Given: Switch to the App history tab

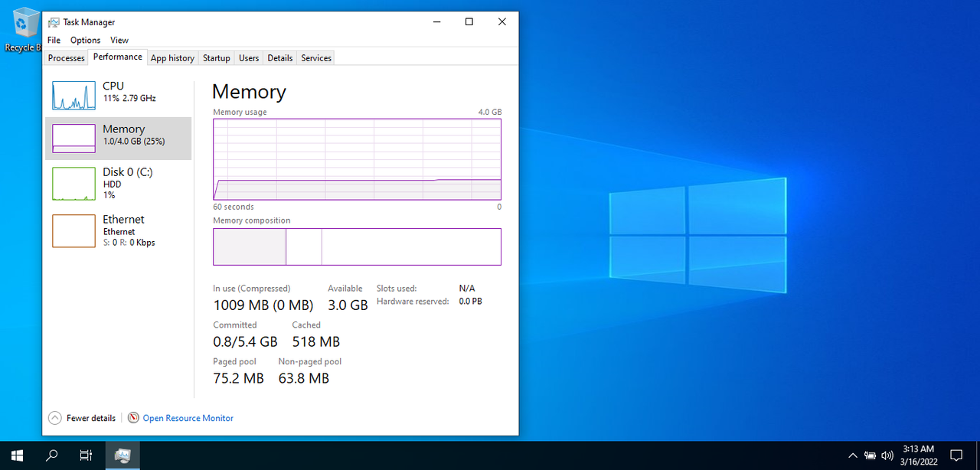Looking at the screenshot, I should (172, 58).
